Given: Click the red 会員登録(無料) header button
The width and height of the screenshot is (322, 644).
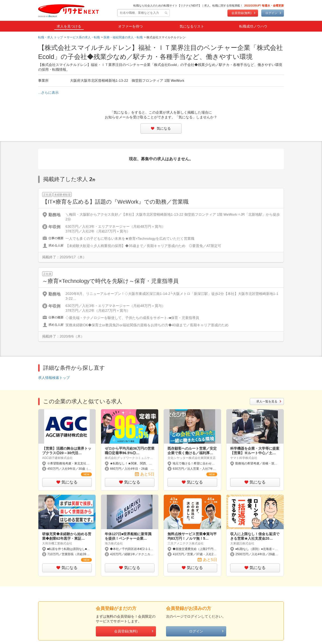Looking at the screenshot, I should tap(243, 13).
